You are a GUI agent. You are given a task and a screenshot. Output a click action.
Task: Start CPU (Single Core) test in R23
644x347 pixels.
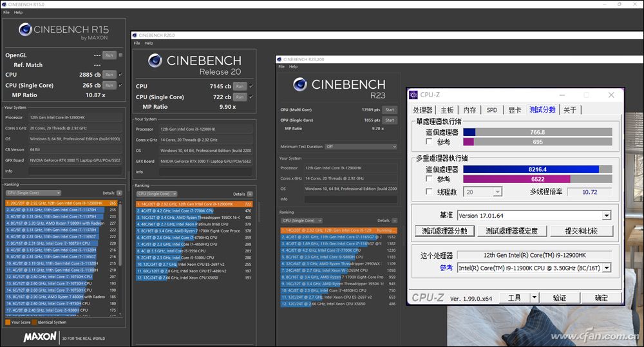click(390, 120)
